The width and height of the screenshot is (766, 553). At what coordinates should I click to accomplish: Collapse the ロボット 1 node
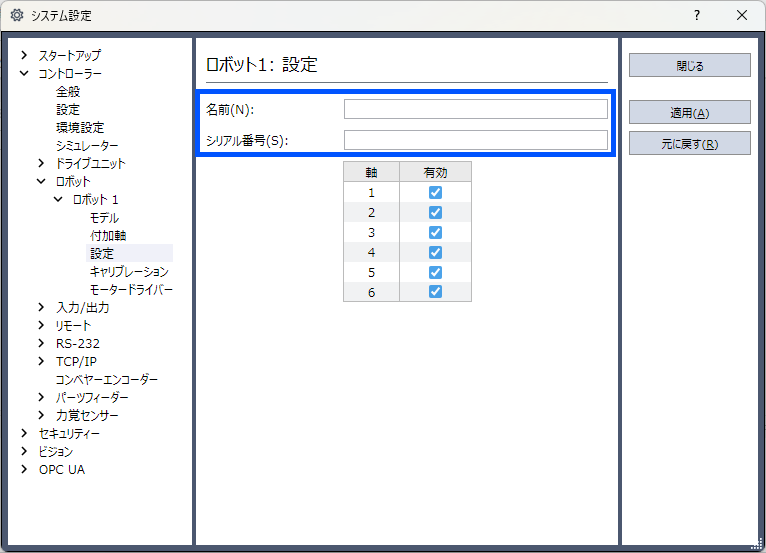click(x=58, y=199)
